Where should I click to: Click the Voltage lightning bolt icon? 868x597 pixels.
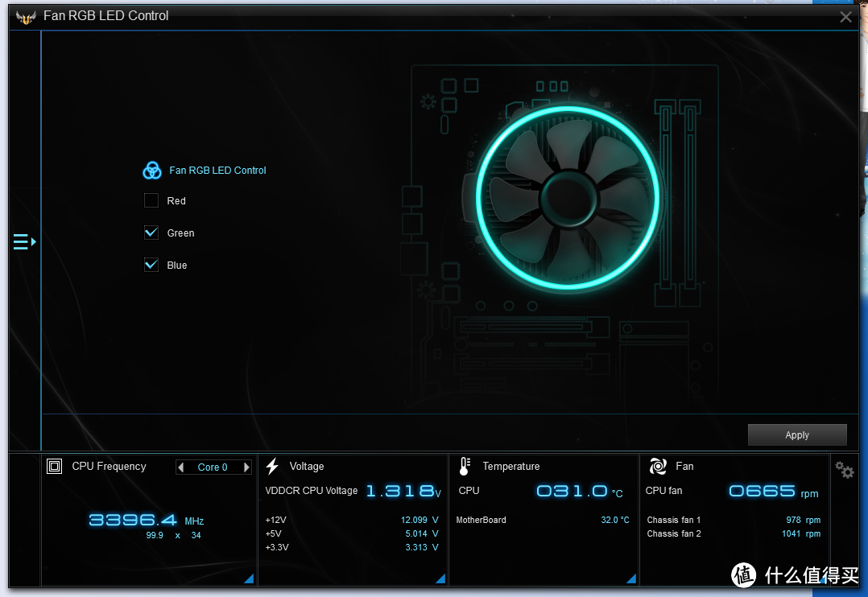click(272, 467)
